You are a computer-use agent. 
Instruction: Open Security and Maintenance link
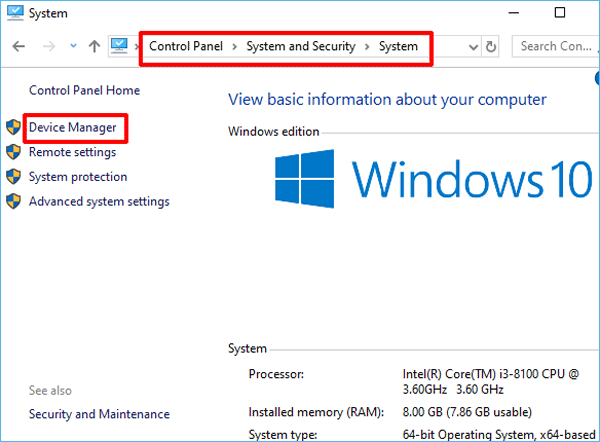click(x=99, y=414)
